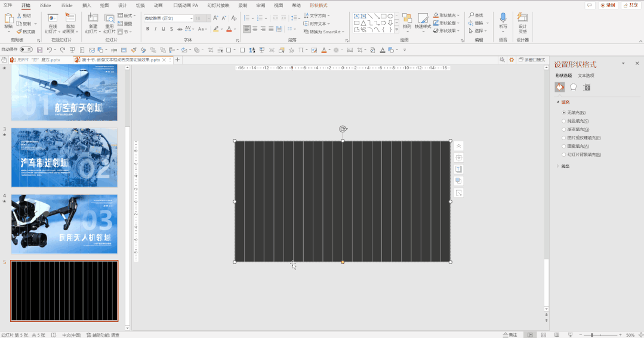Screen dimensions: 644x338
Task: Click the Share (共享) button
Action: 630,5
